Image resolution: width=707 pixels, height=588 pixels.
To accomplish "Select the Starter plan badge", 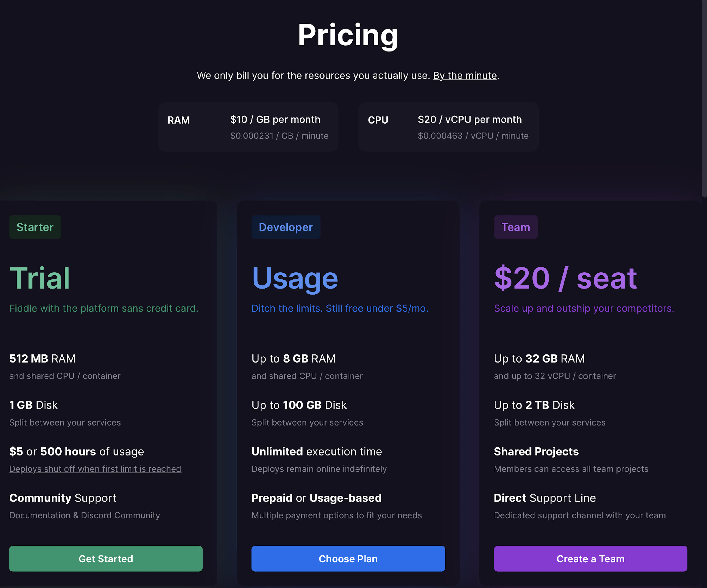I will (x=35, y=227).
